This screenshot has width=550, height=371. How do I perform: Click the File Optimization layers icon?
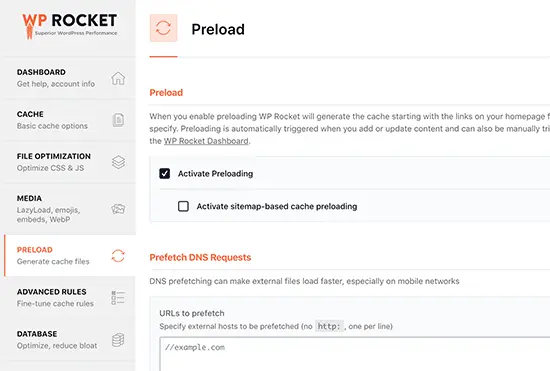coord(118,162)
